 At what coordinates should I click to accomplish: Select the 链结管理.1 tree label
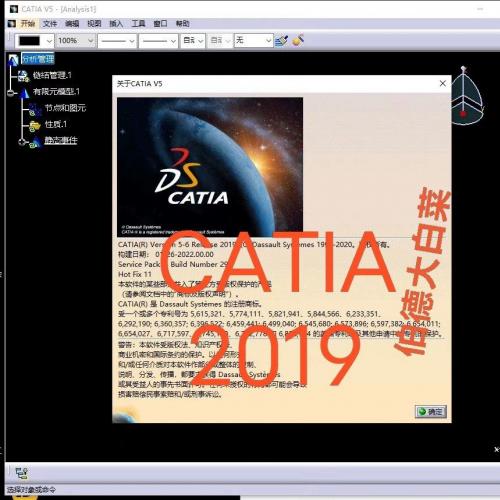[x=52, y=75]
